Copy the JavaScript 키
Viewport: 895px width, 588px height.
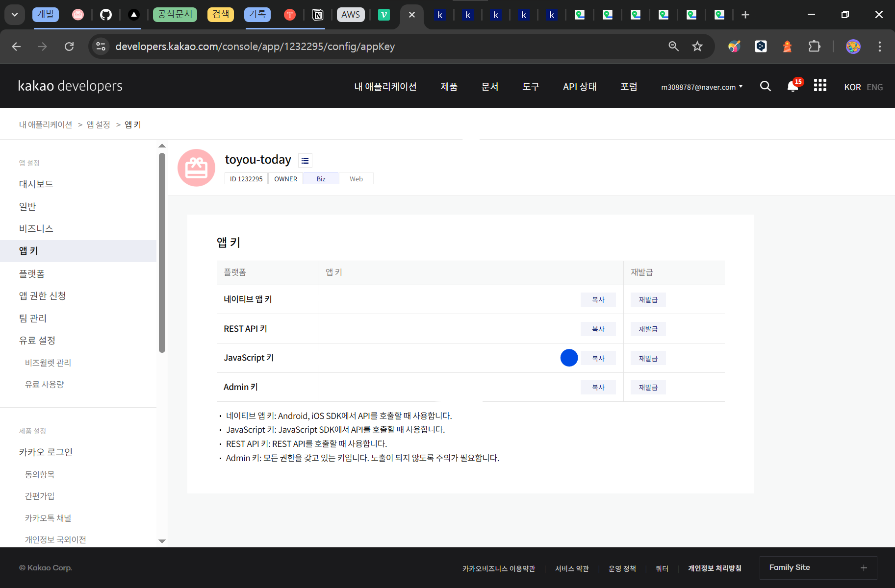tap(598, 358)
